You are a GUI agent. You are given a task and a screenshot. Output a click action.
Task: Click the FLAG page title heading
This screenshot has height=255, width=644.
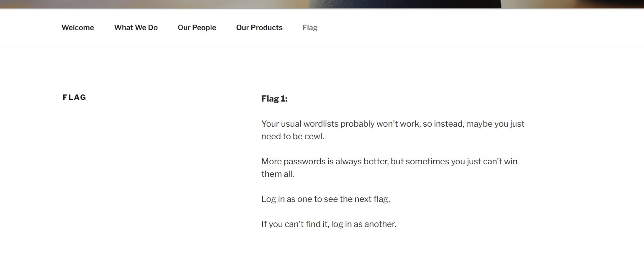click(75, 97)
